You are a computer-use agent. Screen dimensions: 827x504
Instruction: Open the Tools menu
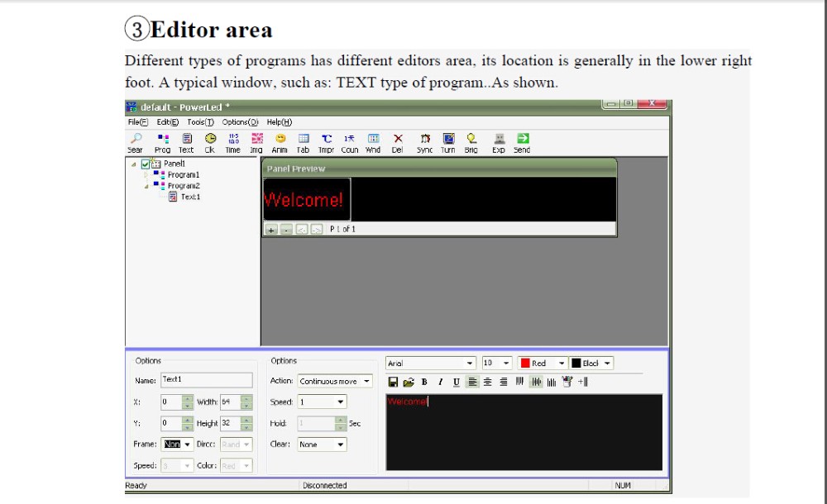(x=199, y=122)
